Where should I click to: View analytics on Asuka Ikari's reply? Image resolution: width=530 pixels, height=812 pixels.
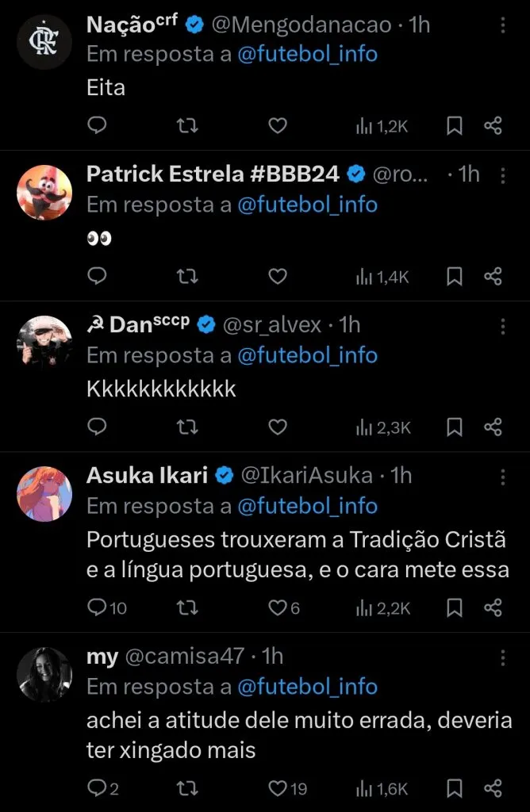click(382, 608)
